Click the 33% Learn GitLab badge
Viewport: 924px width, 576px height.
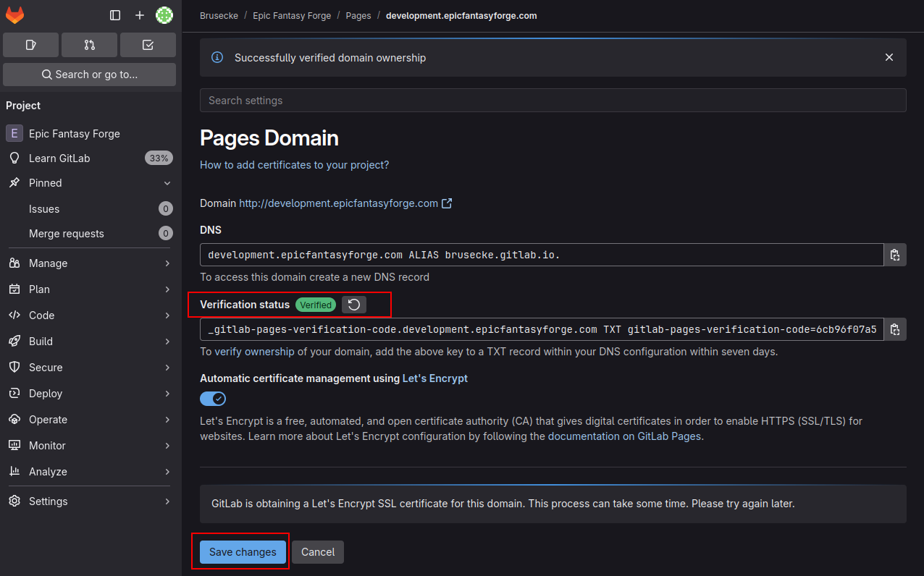pyautogui.click(x=159, y=158)
